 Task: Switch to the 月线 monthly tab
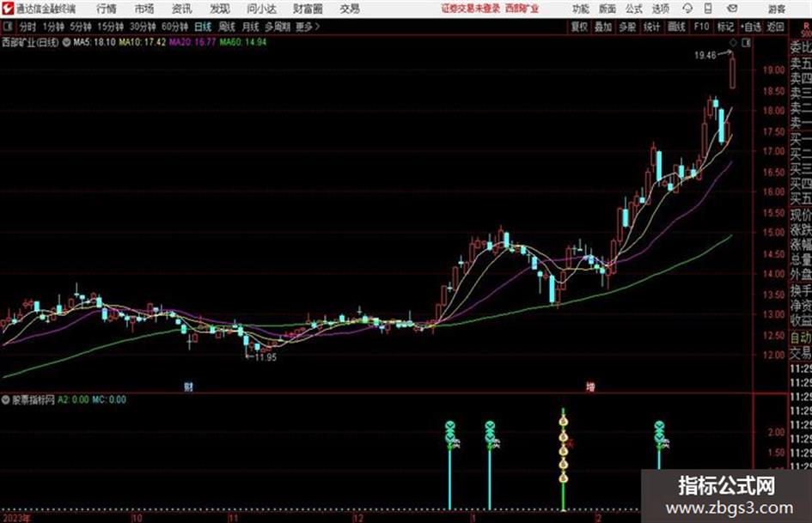(251, 27)
